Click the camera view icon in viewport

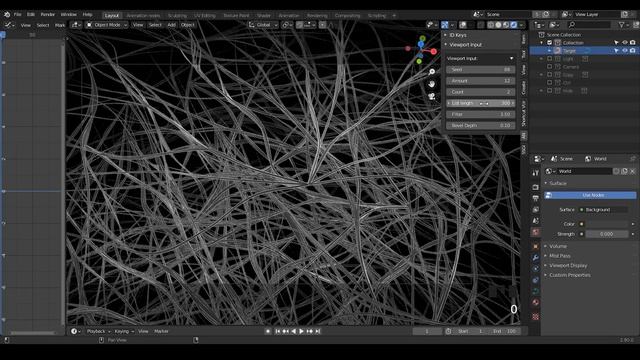(x=432, y=96)
